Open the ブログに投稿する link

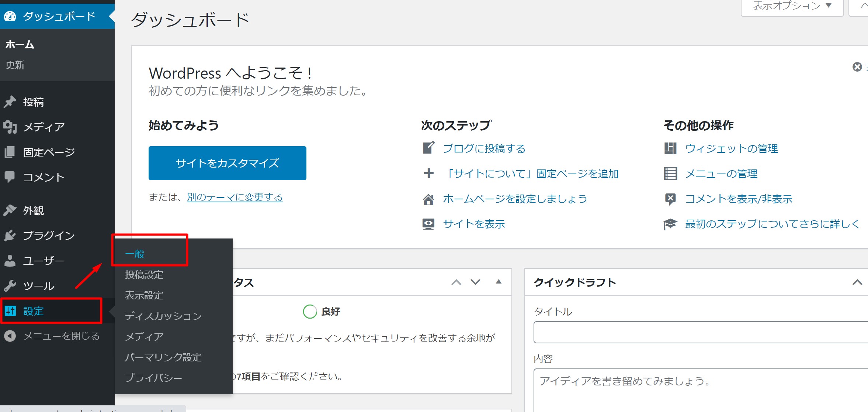point(484,148)
